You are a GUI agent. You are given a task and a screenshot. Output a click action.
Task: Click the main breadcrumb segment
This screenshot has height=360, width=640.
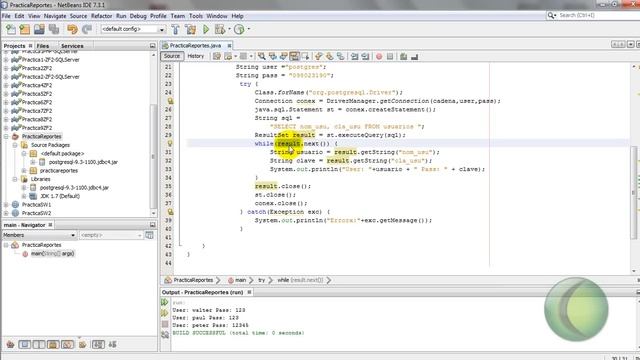[x=240, y=280]
